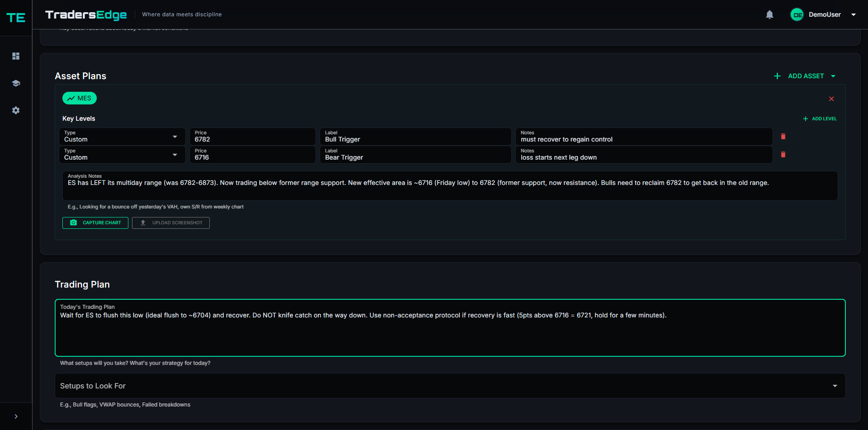Open the DemoUser account dropdown arrow

click(x=854, y=14)
